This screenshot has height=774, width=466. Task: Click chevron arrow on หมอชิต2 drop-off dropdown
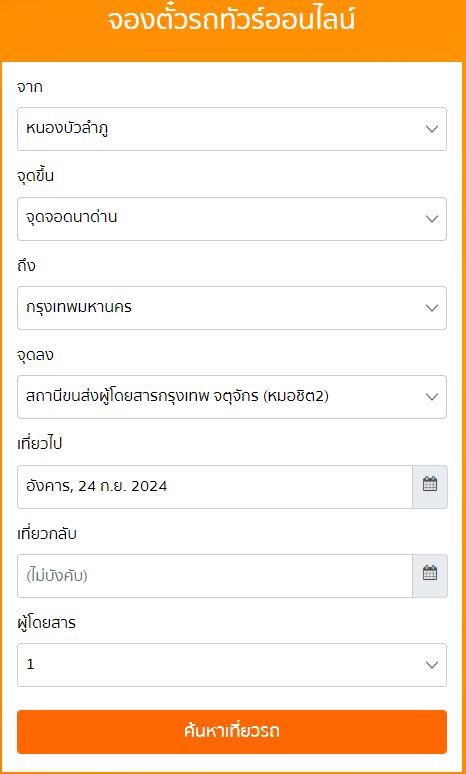coord(432,397)
